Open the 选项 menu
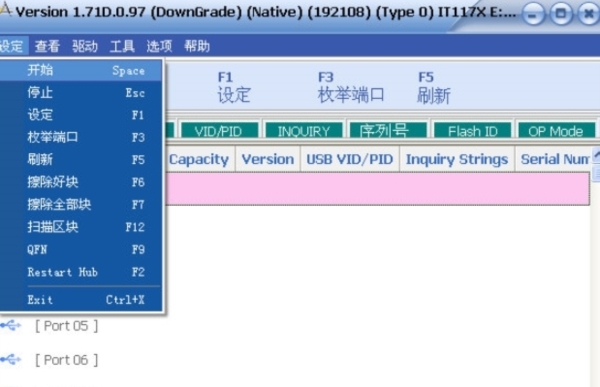The width and height of the screenshot is (600, 387). pos(159,46)
